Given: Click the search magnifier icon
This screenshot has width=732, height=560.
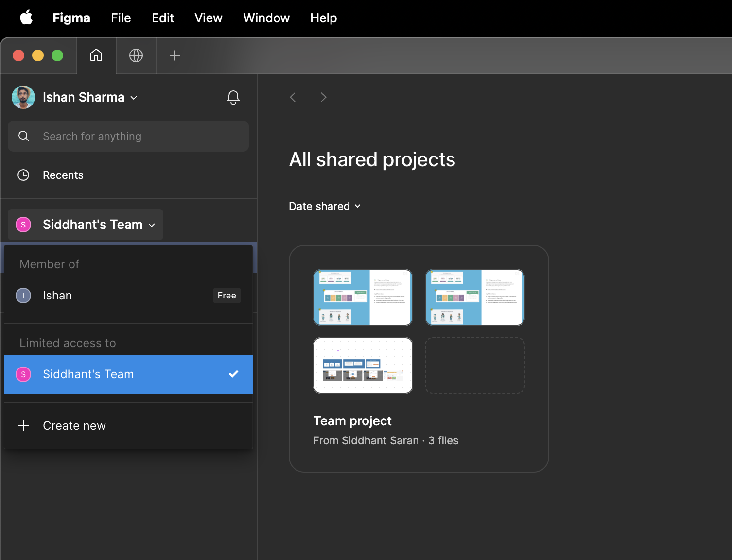Looking at the screenshot, I should [24, 136].
